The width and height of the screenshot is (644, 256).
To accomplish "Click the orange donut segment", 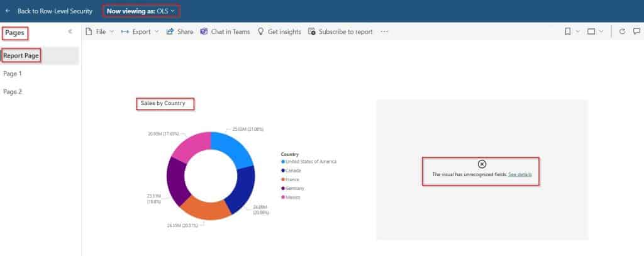I will 206,209.
